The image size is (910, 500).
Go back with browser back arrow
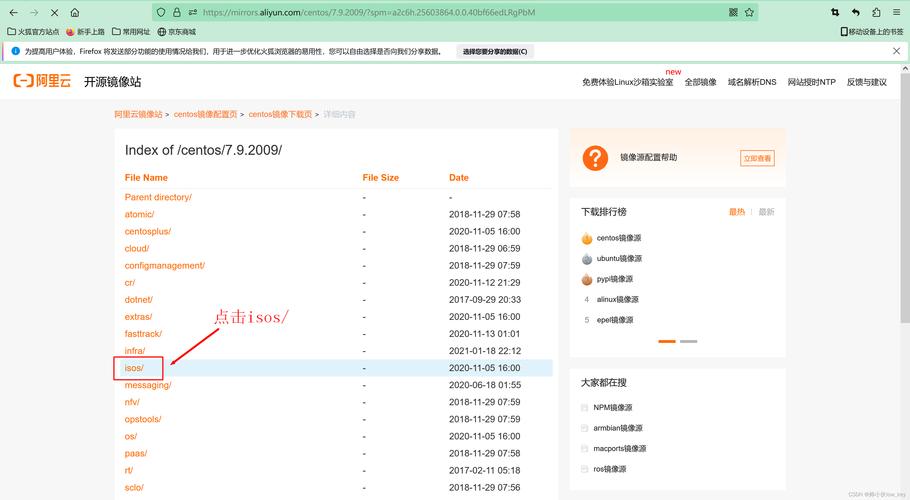13,12
